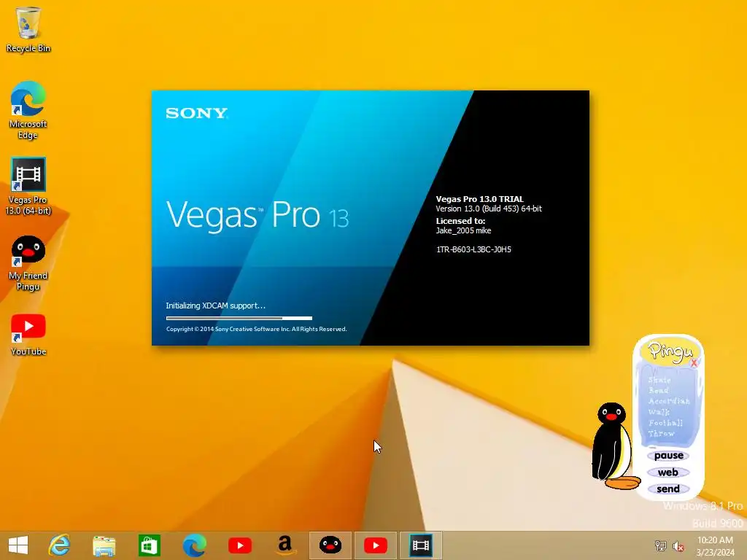The width and height of the screenshot is (747, 560).
Task: Click the send button on Pingu widget
Action: [x=668, y=489]
